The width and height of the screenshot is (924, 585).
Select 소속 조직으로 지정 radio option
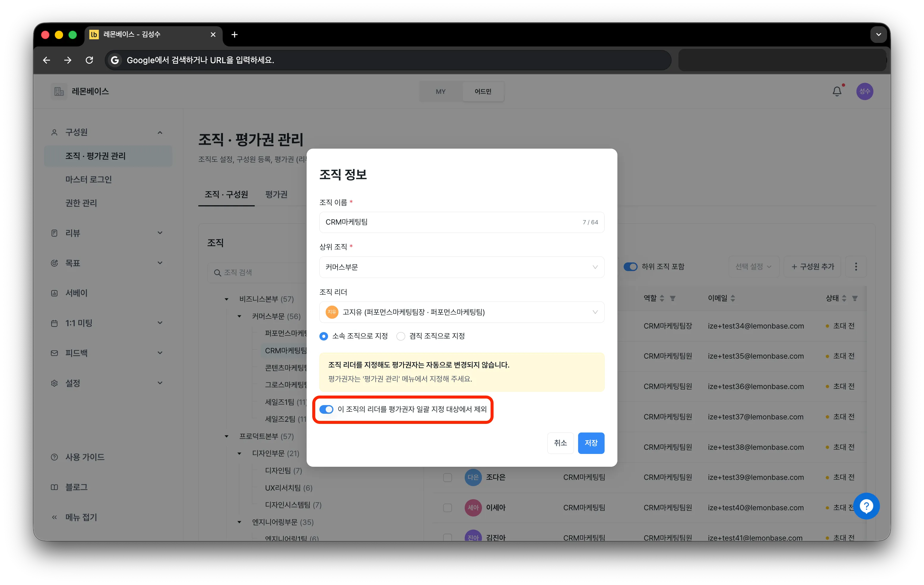click(324, 336)
